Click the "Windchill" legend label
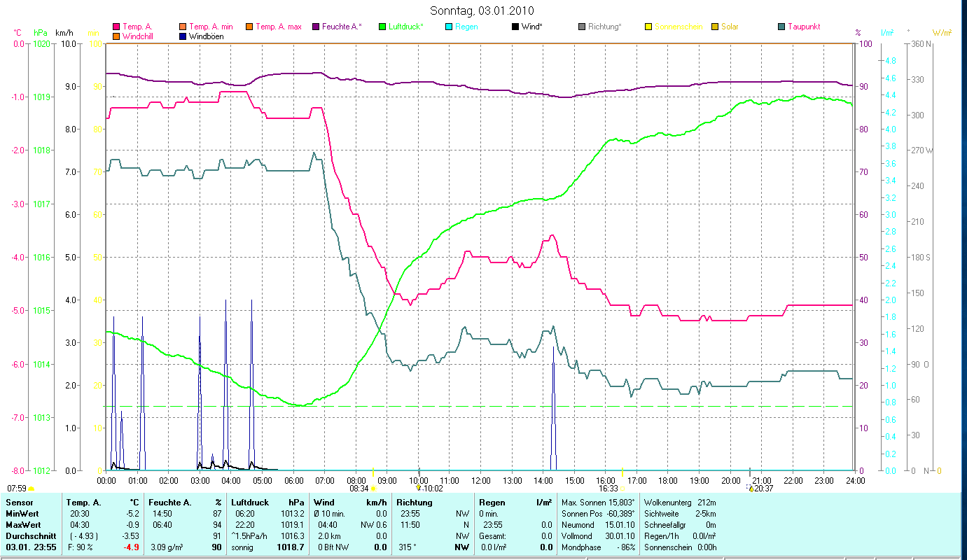 137,36
